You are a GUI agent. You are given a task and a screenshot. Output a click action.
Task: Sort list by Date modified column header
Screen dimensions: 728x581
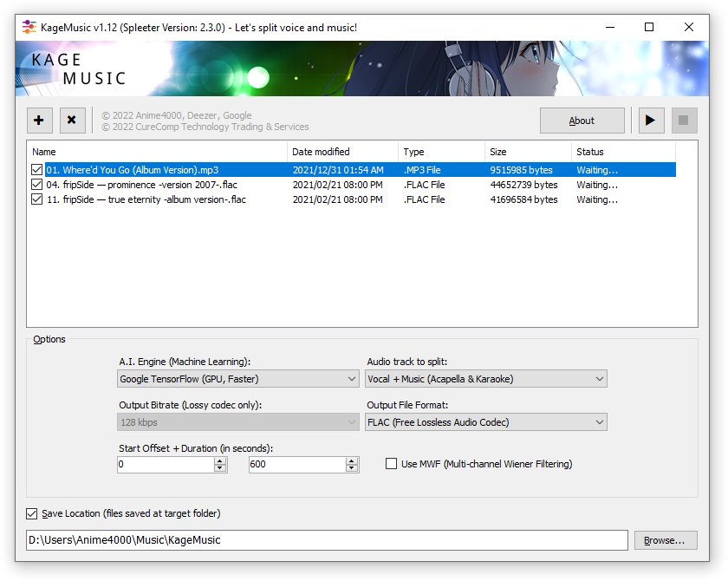(x=342, y=152)
